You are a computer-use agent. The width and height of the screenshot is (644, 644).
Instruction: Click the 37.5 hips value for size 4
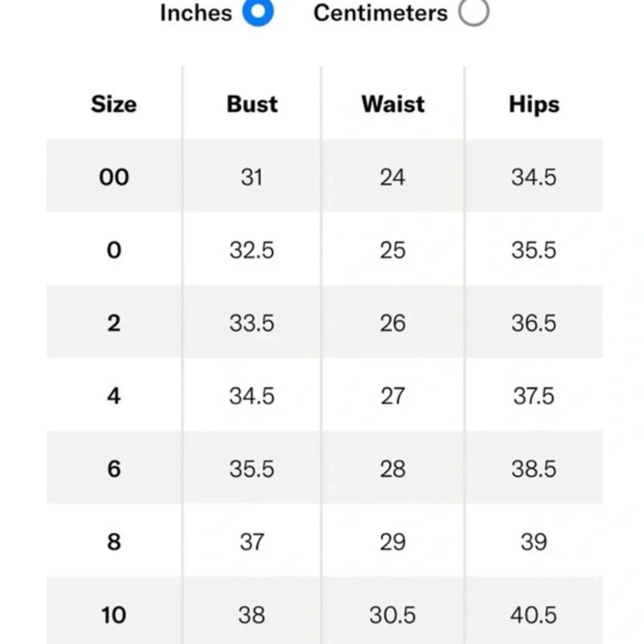[534, 396]
